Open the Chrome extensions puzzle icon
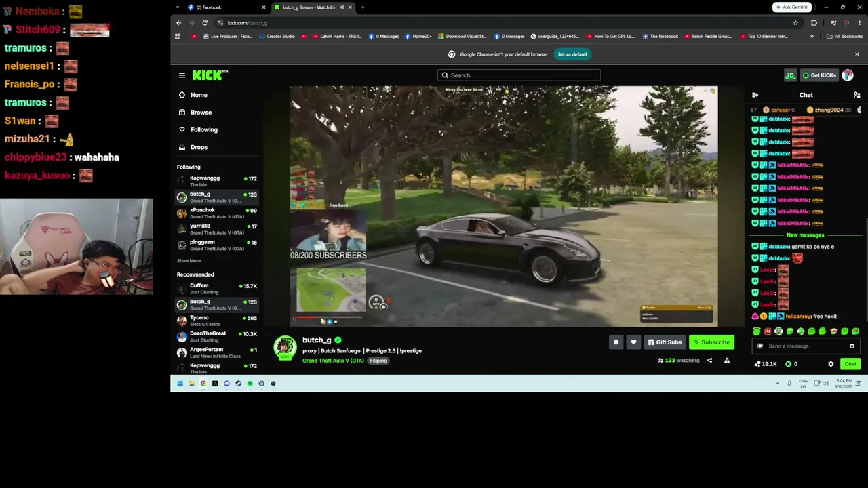 pos(814,23)
